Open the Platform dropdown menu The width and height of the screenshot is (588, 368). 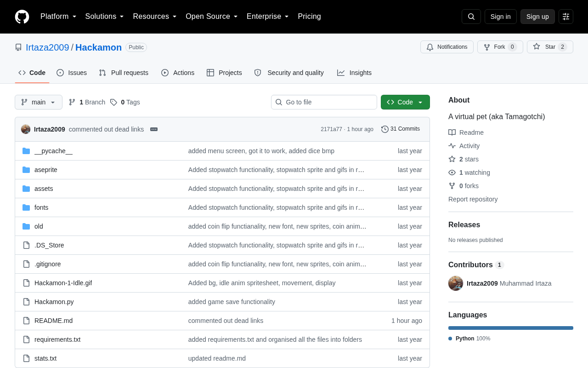pos(58,17)
